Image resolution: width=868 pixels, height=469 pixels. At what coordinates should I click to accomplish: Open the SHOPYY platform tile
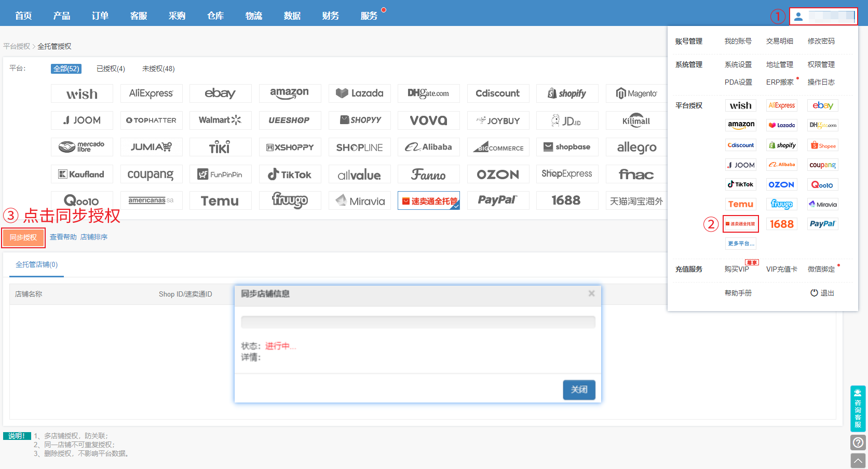[359, 120]
